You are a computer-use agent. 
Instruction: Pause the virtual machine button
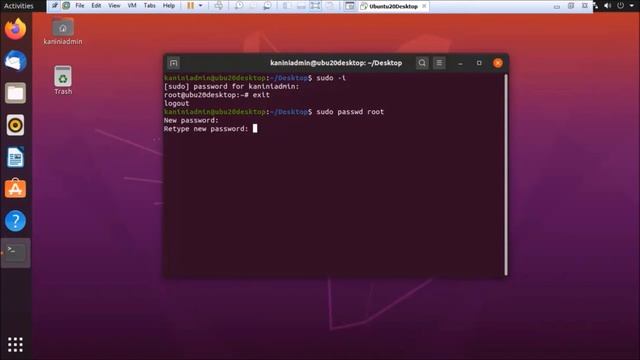pos(190,6)
